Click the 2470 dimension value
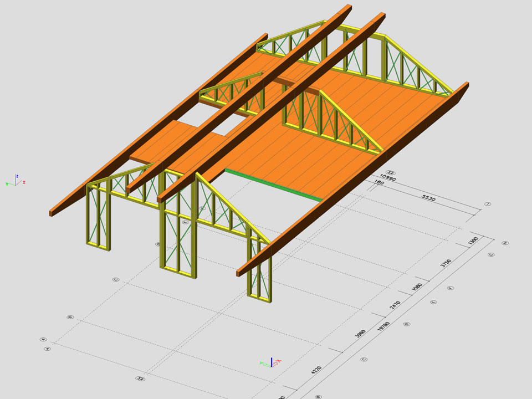This screenshot has height=399, width=532. tap(395, 304)
